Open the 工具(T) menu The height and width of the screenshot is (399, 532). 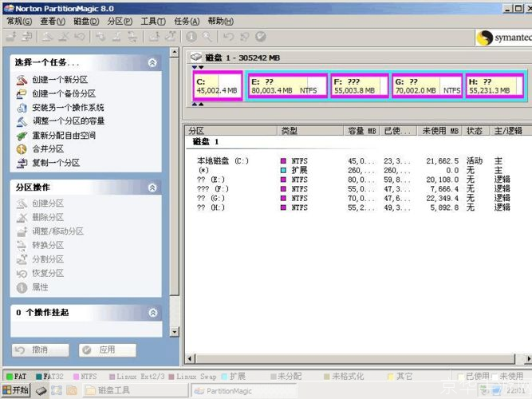[x=153, y=22]
